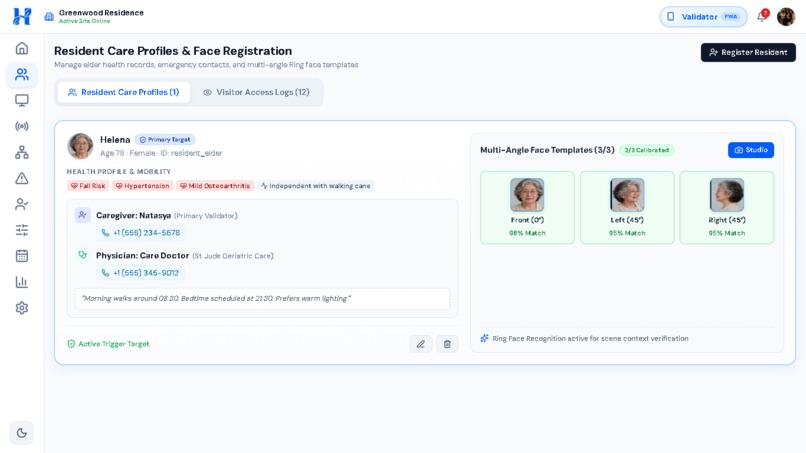Image resolution: width=806 pixels, height=453 pixels.
Task: Select the monitor display icon in sidebar
Action: pyautogui.click(x=22, y=100)
